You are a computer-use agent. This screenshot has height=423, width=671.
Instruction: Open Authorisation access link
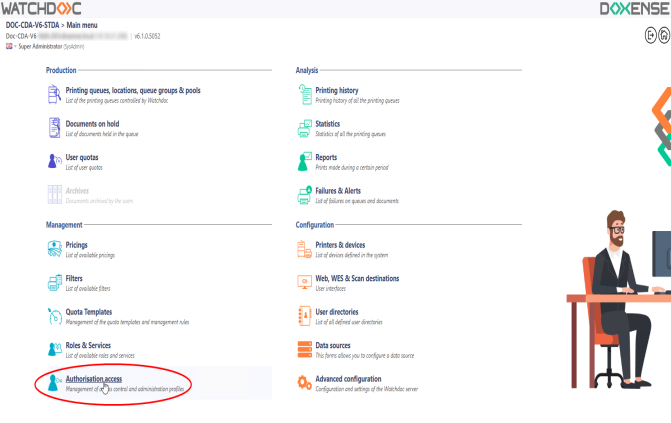(93, 379)
